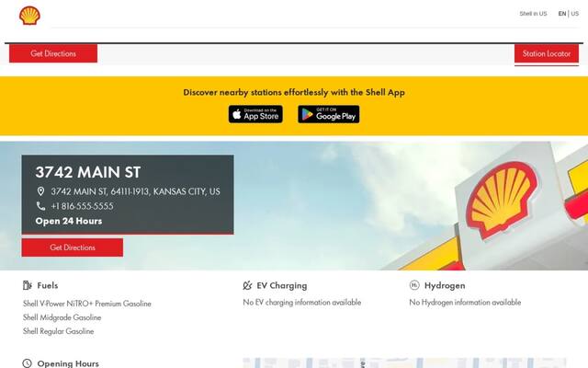Viewport: 588px width, 368px height.
Task: Click the fuel pump icon by Fuels
Action: tap(28, 285)
